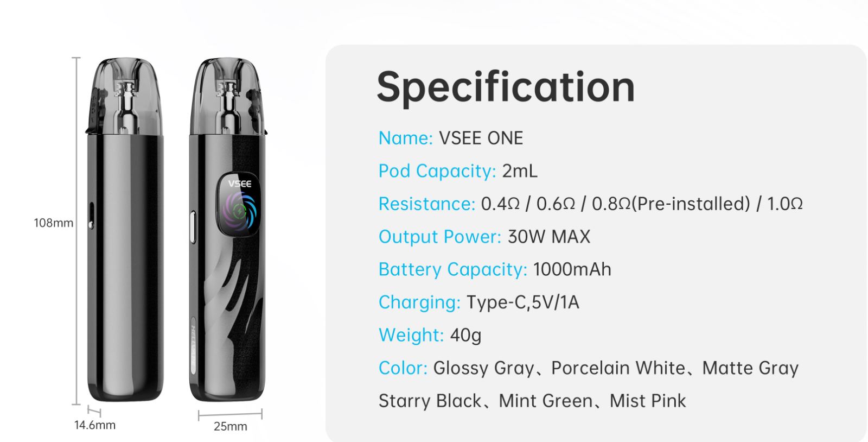
Task: Select the Name: VSEE ONE line
Action: [450, 138]
